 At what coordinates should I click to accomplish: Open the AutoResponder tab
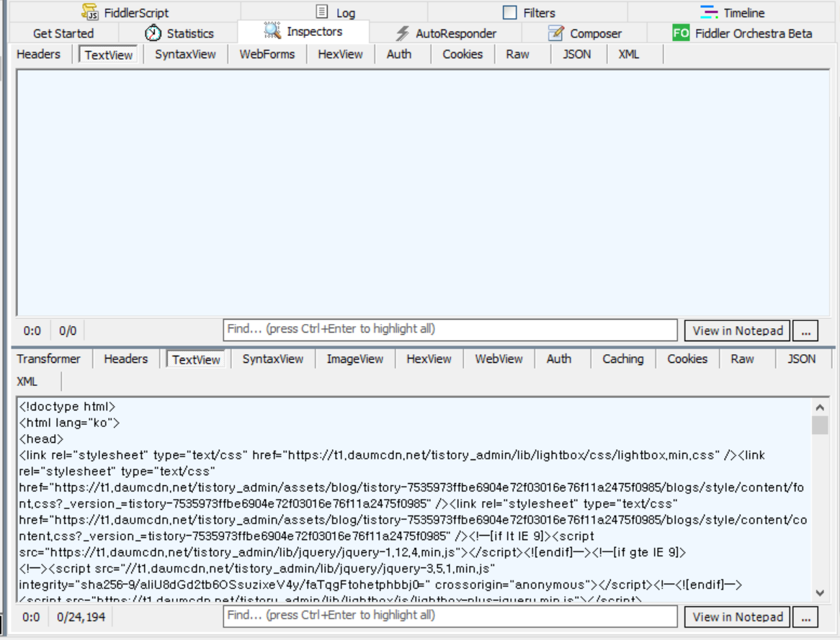coord(446,33)
